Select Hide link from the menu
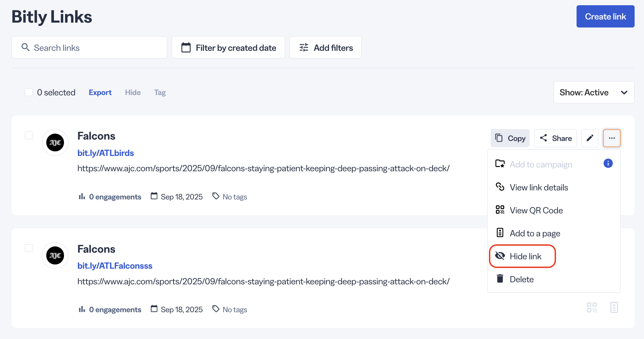Screen dimensions: 644x339 [525, 256]
